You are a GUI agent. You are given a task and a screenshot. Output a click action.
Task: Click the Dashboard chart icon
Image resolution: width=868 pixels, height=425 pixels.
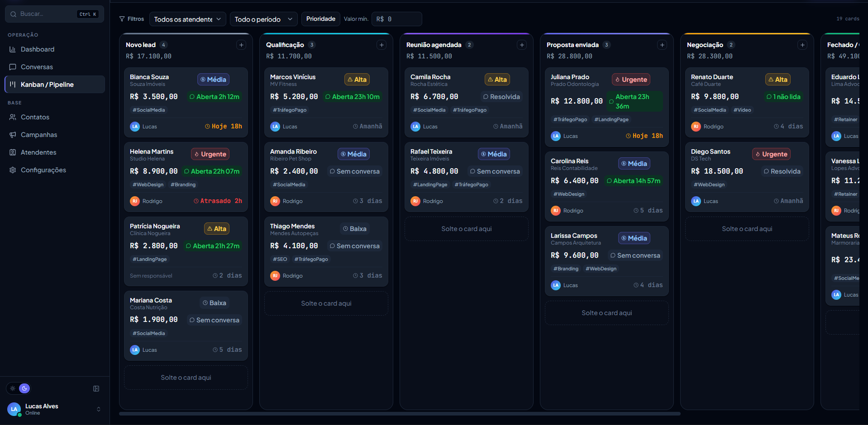[x=13, y=49]
